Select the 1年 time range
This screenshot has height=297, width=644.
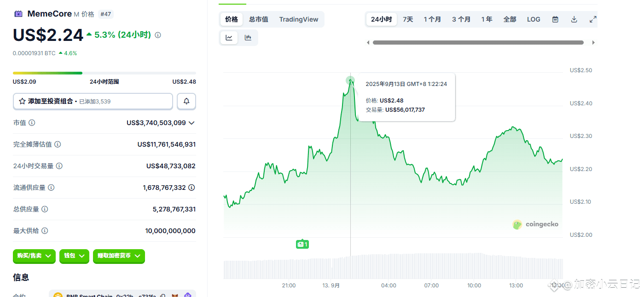487,19
